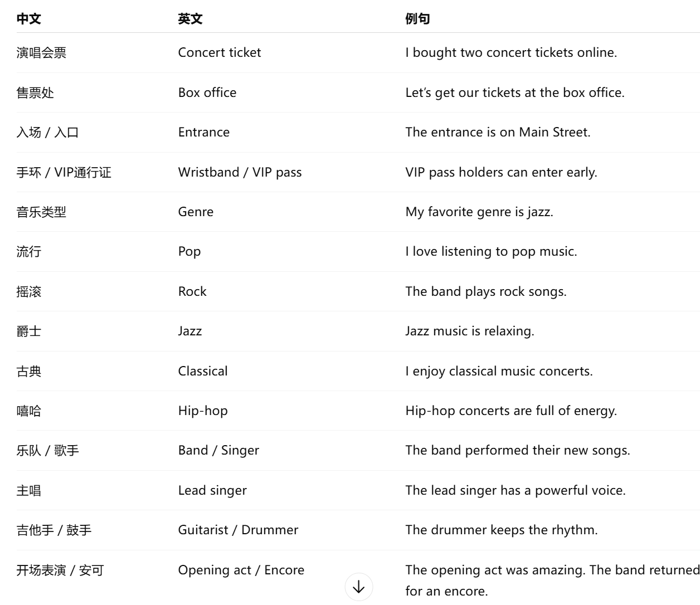Click the 'Classical' English term
Image resolution: width=700 pixels, height=605 pixels.
(203, 371)
